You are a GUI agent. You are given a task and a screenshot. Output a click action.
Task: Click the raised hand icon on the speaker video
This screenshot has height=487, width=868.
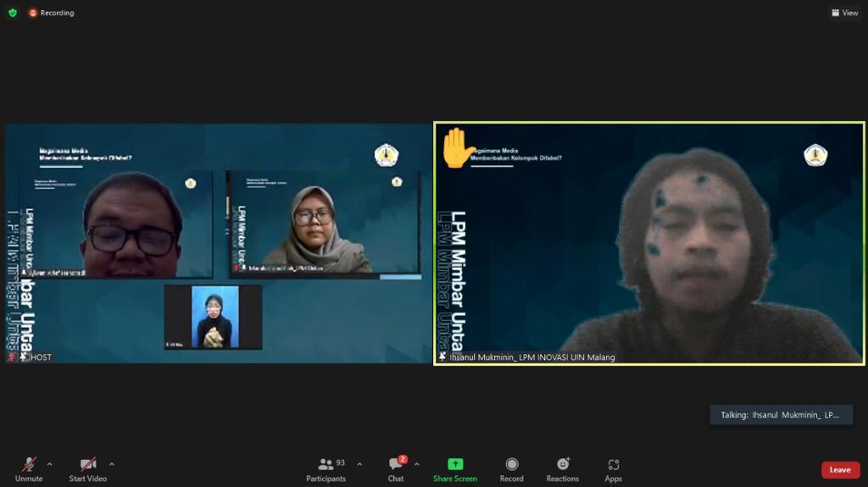(x=458, y=147)
